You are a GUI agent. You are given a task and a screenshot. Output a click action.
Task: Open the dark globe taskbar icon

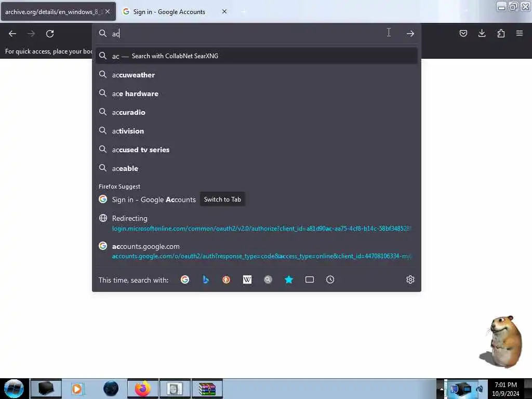pos(111,389)
